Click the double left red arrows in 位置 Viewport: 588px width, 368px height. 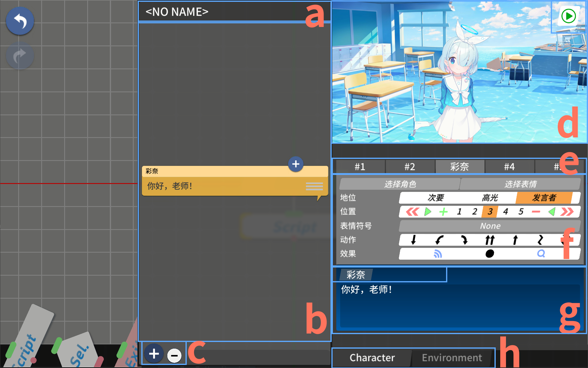click(412, 212)
